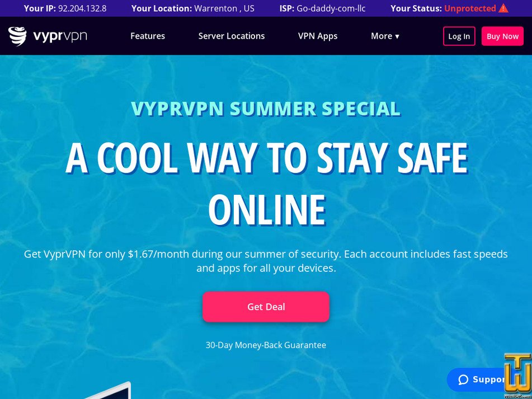Click the VyprVPN shield logo icon
This screenshot has height=399, width=532.
tap(17, 36)
